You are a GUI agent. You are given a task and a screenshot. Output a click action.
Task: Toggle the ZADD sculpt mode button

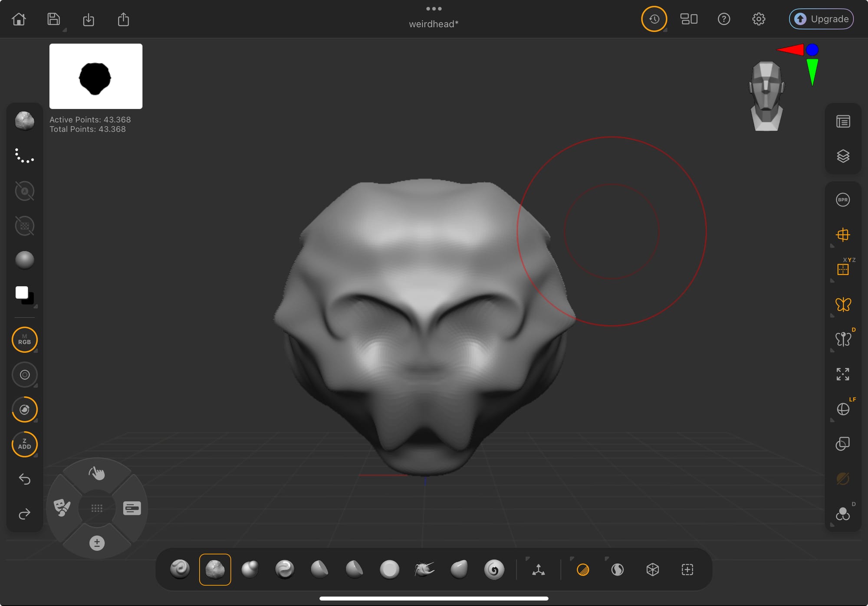point(25,444)
